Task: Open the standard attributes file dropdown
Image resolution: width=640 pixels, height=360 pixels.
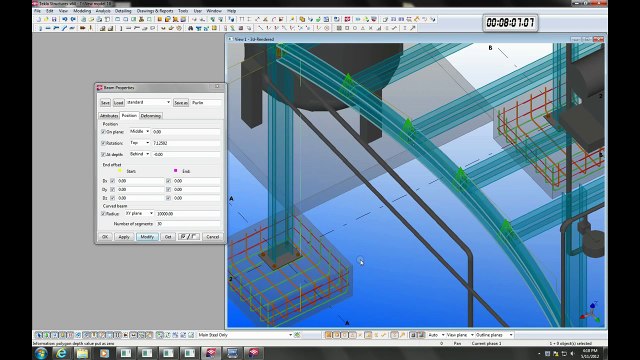Action: point(168,102)
